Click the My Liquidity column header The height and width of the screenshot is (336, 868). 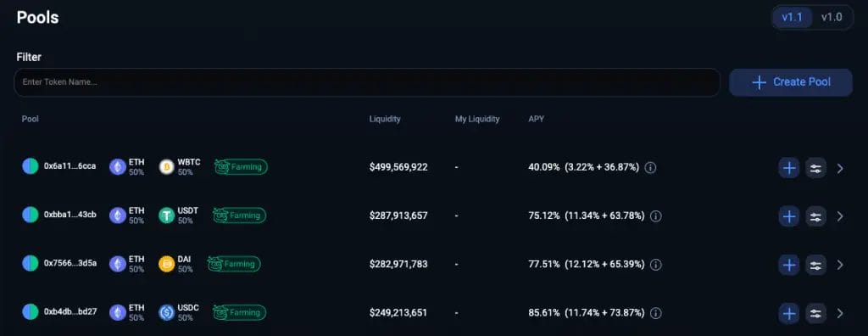477,119
